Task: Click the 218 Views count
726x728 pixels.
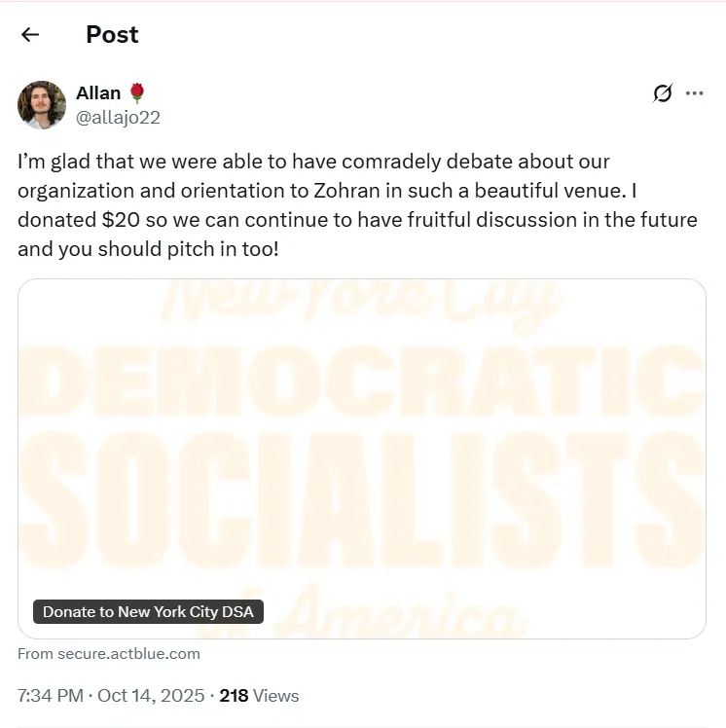Action: pos(259,696)
